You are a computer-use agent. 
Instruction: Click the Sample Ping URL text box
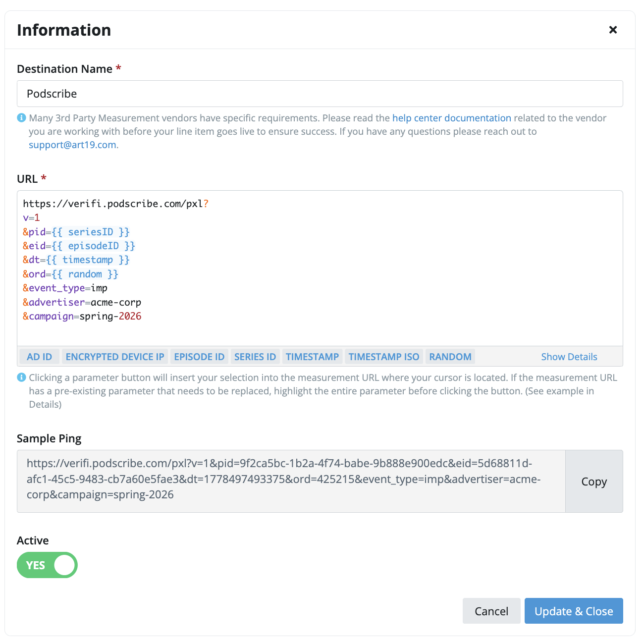[x=291, y=481]
